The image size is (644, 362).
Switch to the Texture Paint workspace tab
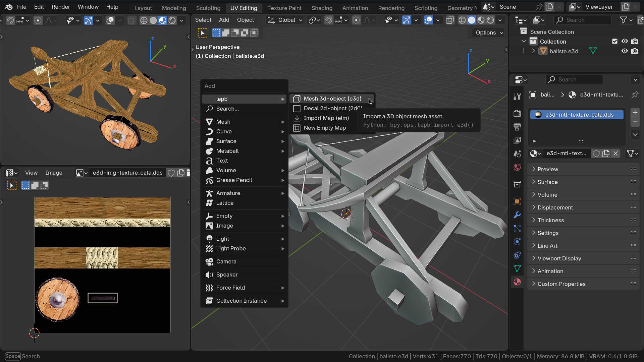pyautogui.click(x=284, y=8)
